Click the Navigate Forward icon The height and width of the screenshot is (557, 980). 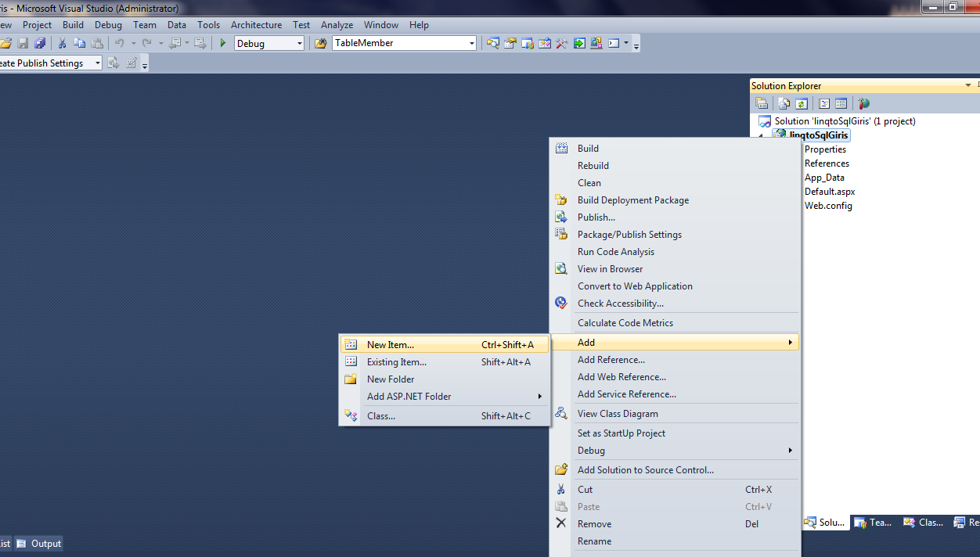coord(200,43)
